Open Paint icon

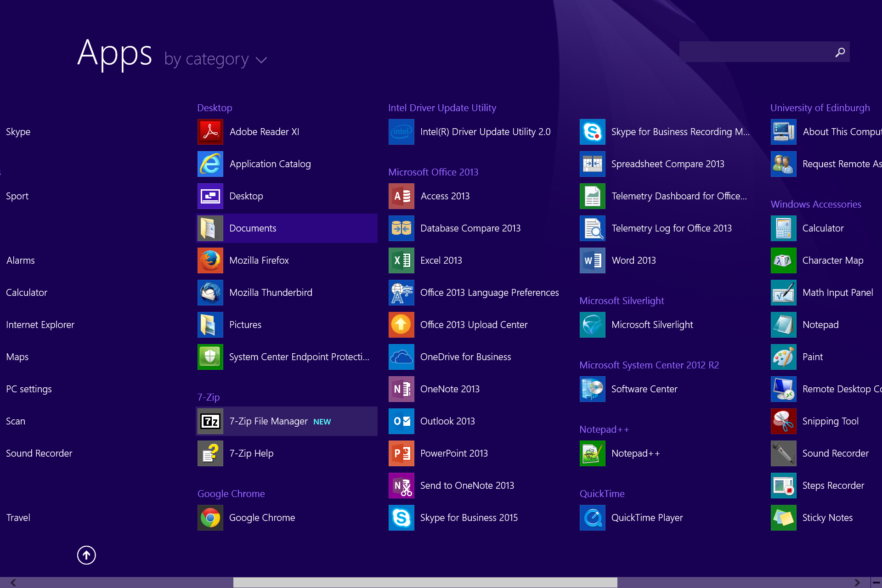pyautogui.click(x=783, y=357)
